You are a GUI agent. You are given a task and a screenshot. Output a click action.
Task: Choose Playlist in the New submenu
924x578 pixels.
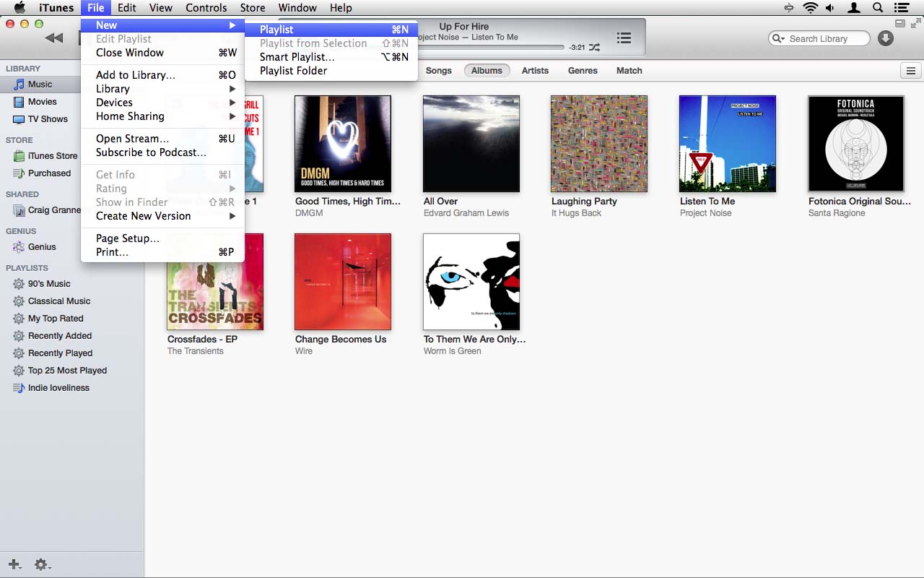click(331, 30)
